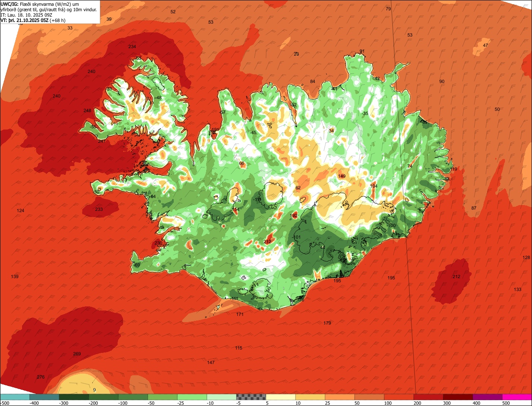Click the map value '179'
The image size is (532, 406).
click(x=327, y=323)
